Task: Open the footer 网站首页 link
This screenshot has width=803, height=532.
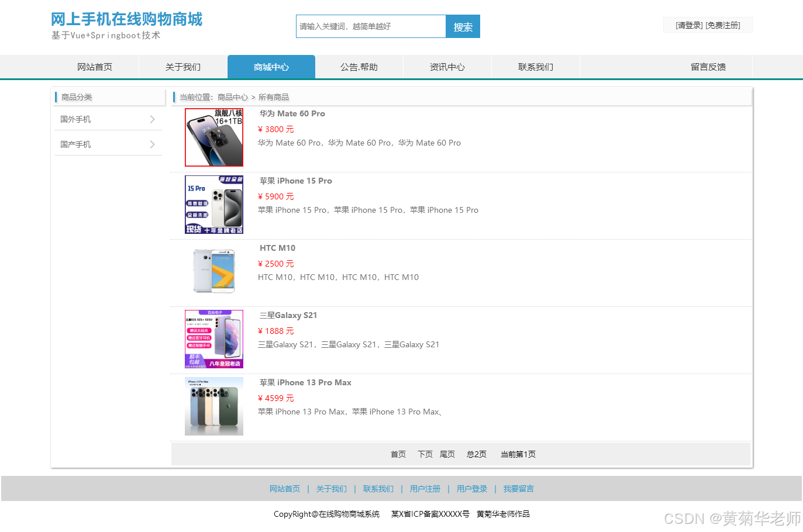Action: 285,489
